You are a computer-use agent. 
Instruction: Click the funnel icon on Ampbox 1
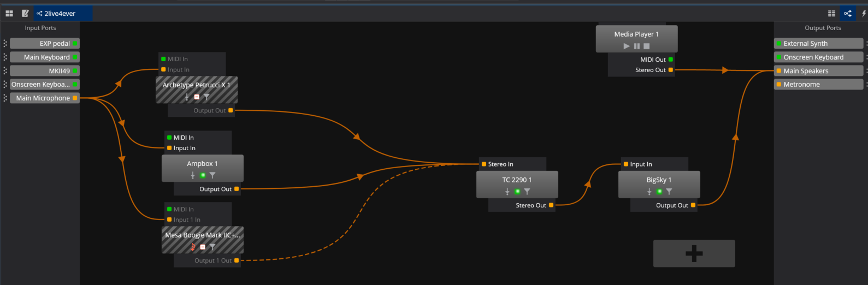point(212,175)
